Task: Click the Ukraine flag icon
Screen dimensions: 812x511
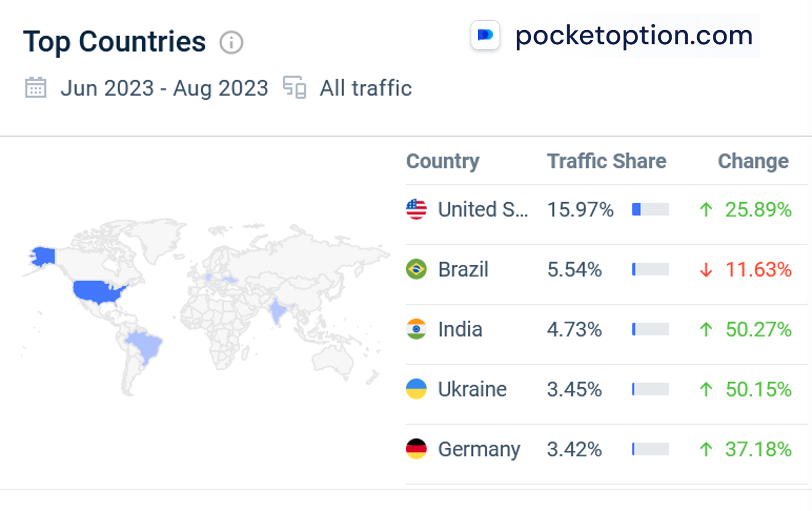Action: tap(416, 389)
